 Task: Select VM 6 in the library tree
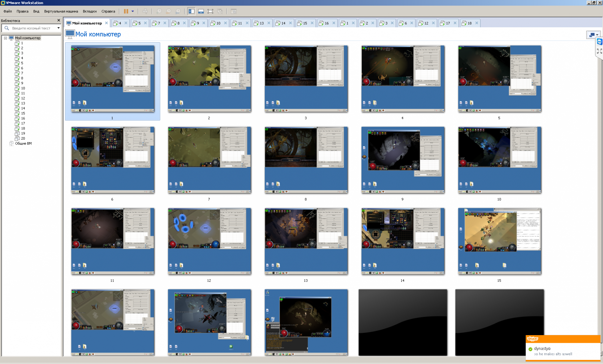[22, 68]
